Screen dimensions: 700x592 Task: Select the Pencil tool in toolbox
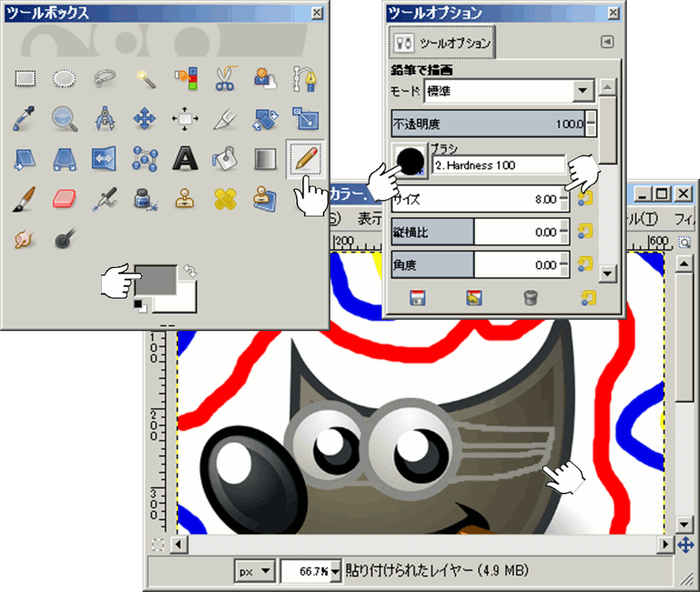(305, 158)
